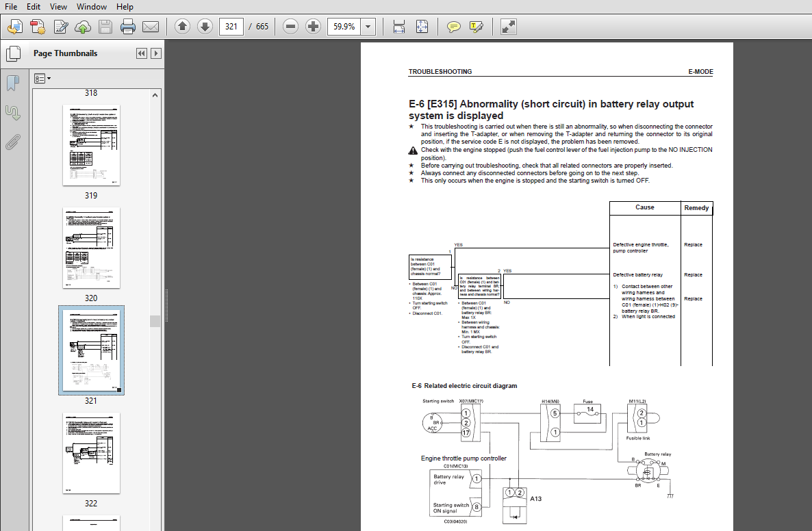Image resolution: width=812 pixels, height=531 pixels.
Task: Open the Signatures panel icon in sidebar
Action: (x=13, y=113)
